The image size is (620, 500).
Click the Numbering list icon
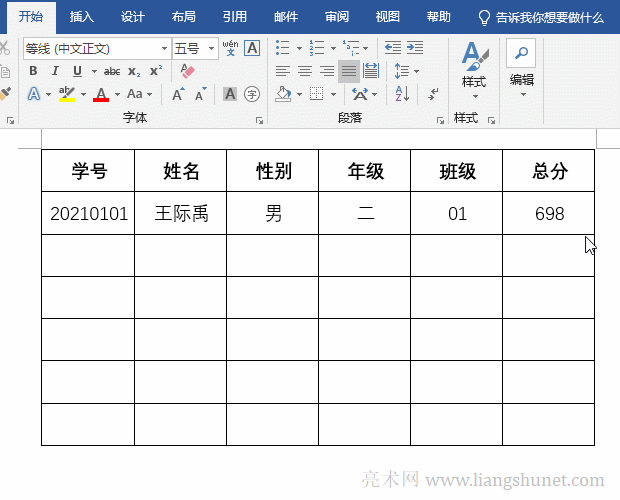click(x=317, y=48)
